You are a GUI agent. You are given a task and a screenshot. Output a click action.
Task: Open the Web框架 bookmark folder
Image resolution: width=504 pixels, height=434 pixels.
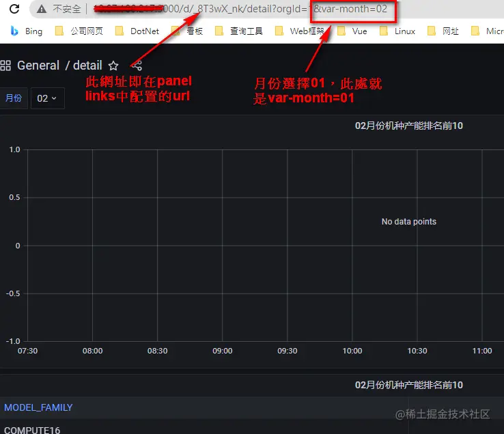point(300,31)
